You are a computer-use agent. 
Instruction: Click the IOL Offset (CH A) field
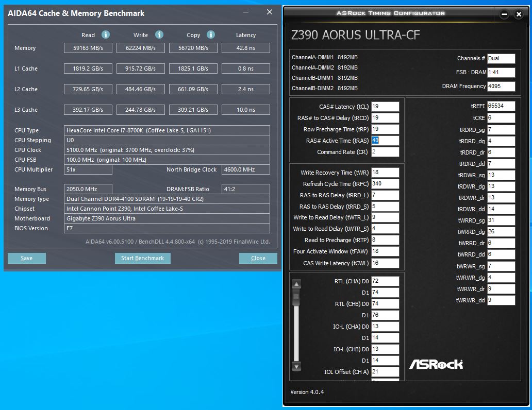(385, 372)
